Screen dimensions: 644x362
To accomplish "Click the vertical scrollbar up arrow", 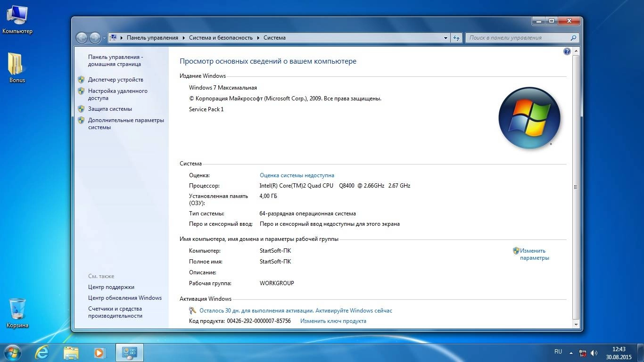I will pos(576,51).
